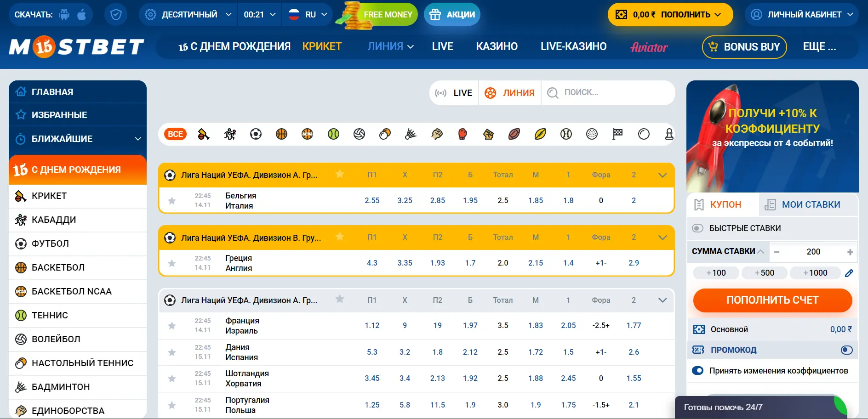The width and height of the screenshot is (868, 419).
Task: Click the Пополнить счет button
Action: point(772,300)
